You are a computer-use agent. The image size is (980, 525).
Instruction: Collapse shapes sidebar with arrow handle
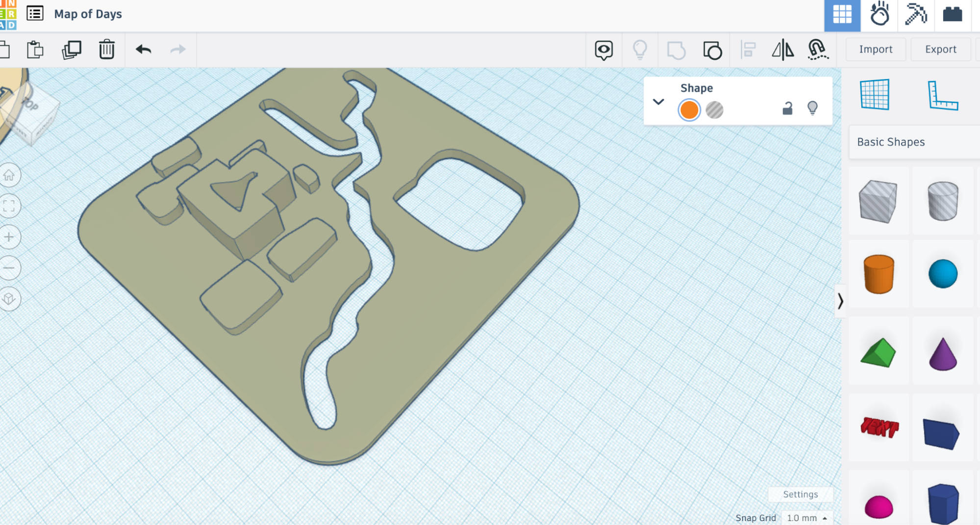coord(840,301)
